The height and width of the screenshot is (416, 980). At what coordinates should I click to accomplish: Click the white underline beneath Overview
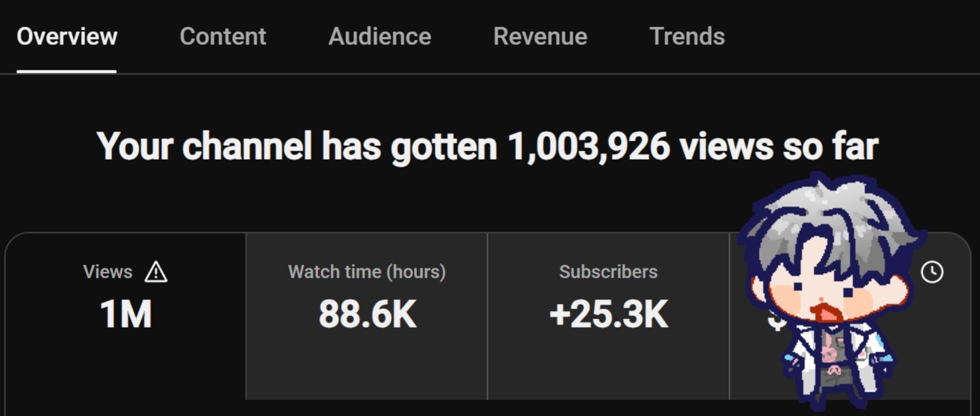66,71
